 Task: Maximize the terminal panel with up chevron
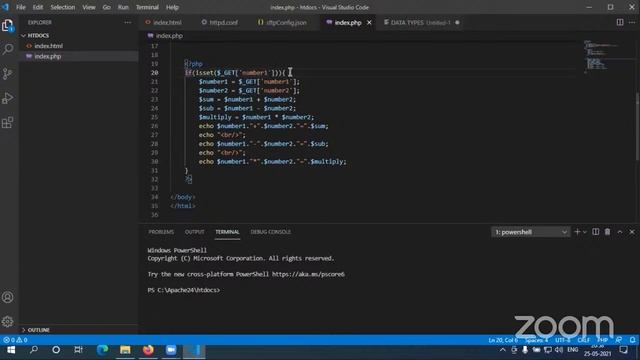tap(620, 232)
